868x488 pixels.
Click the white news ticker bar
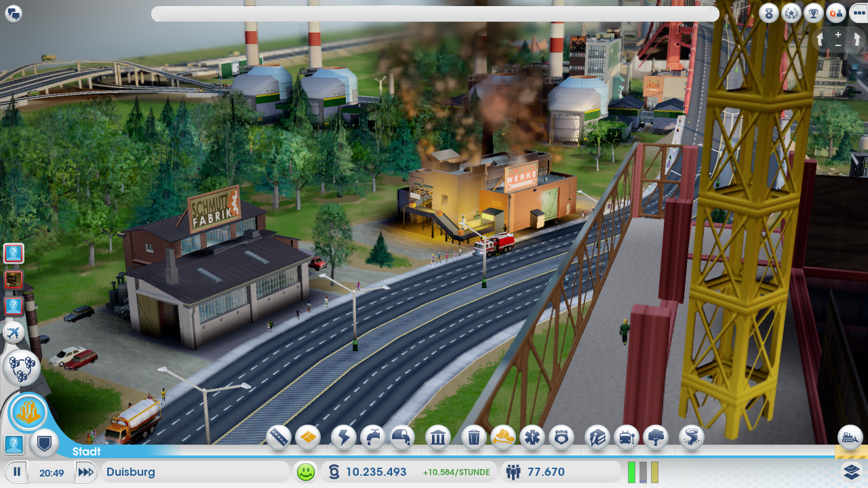(x=435, y=14)
